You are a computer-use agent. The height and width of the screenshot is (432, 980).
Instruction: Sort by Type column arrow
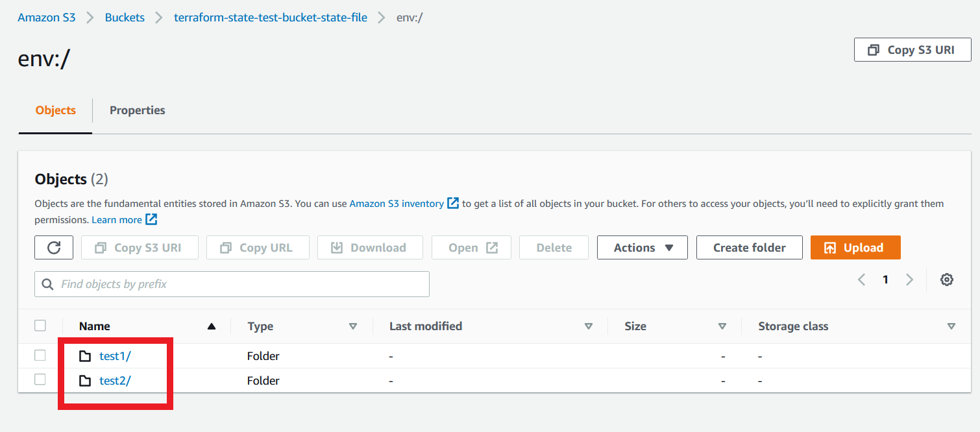pyautogui.click(x=353, y=326)
